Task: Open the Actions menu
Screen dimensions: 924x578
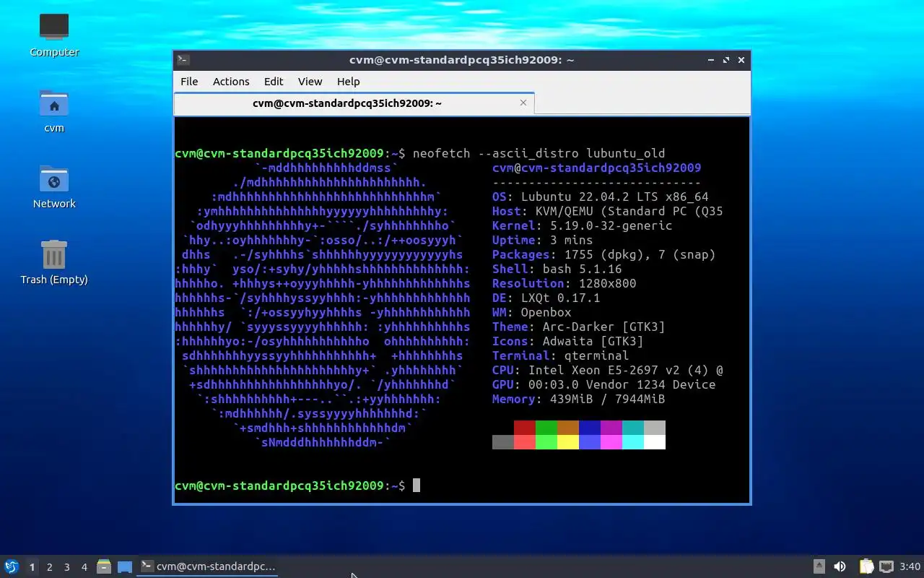Action: [231, 82]
